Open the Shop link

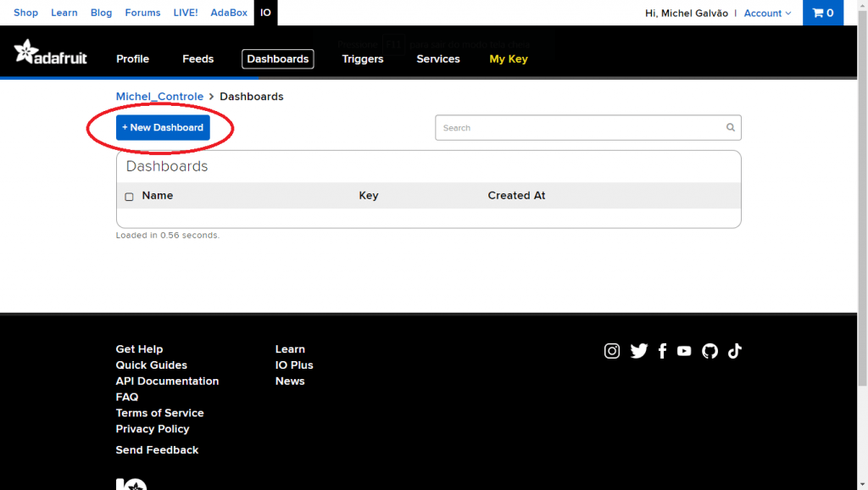point(25,13)
